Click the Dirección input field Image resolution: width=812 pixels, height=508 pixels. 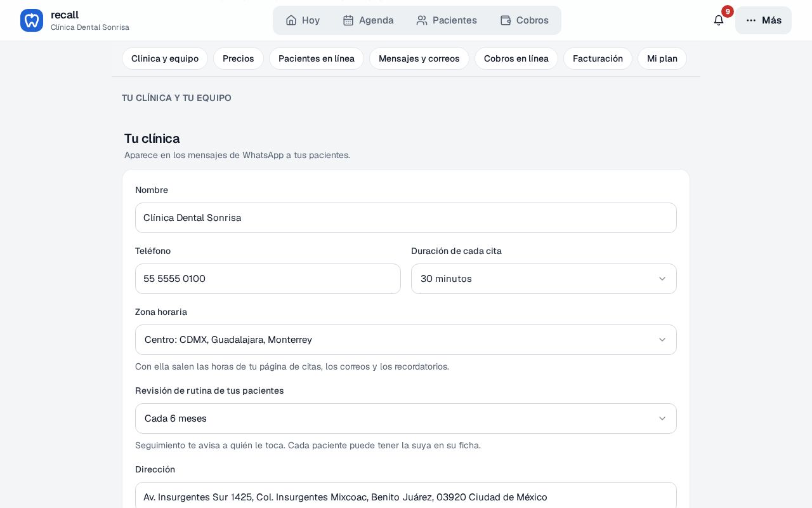click(x=406, y=497)
